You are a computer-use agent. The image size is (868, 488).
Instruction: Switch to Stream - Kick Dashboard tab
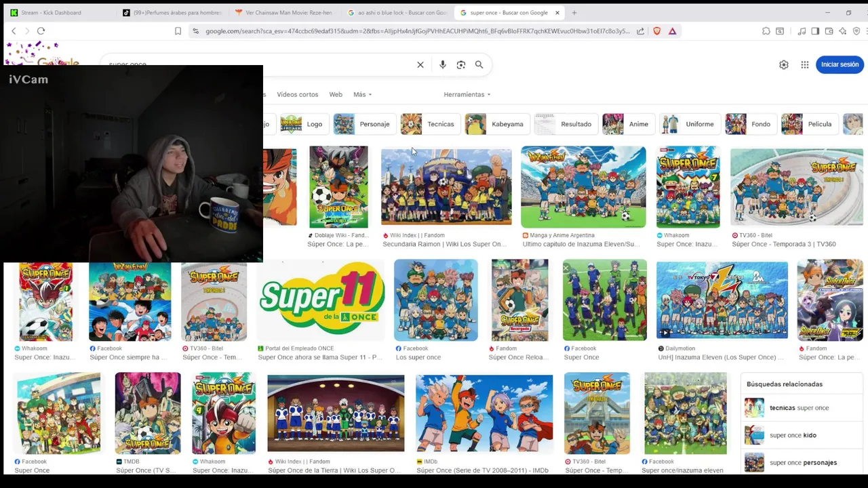point(58,13)
